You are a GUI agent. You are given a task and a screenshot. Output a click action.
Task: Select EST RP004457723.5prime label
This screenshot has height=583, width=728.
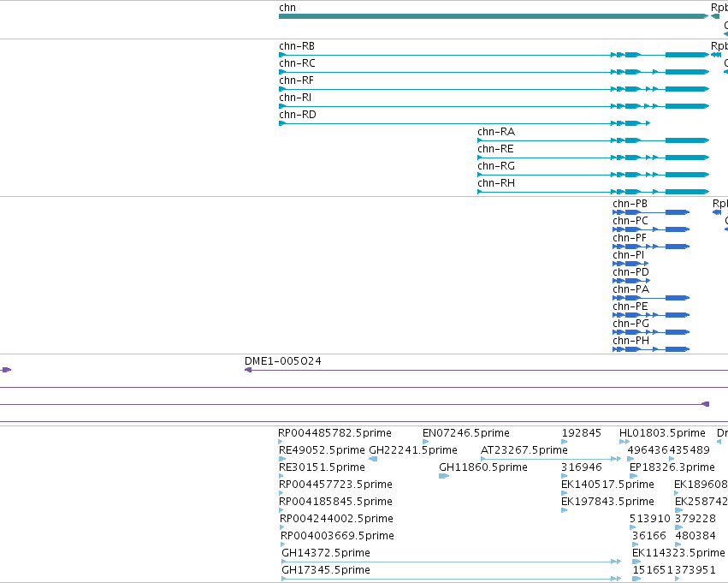coord(335,485)
